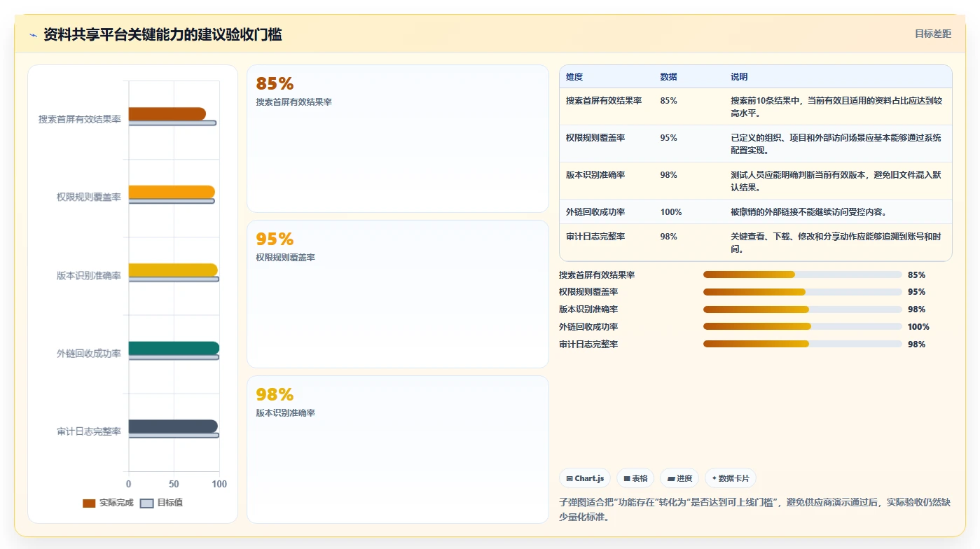Click the 98% 版本识别准确率 data card

coord(398,450)
